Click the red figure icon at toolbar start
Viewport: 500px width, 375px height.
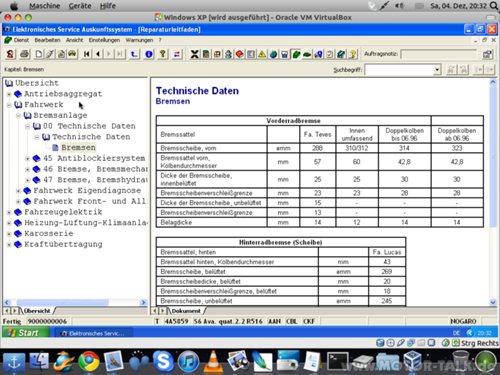10,54
